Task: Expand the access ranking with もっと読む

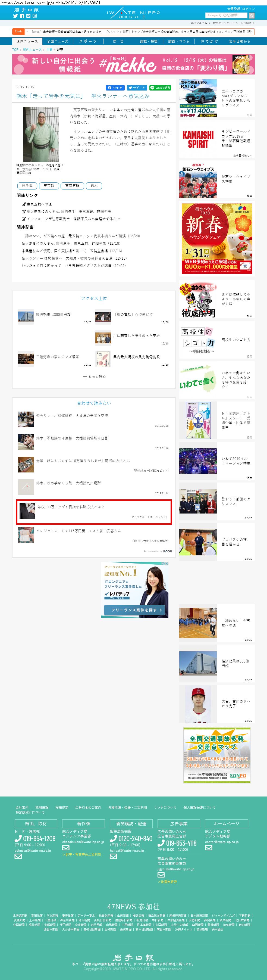Action: (94, 376)
